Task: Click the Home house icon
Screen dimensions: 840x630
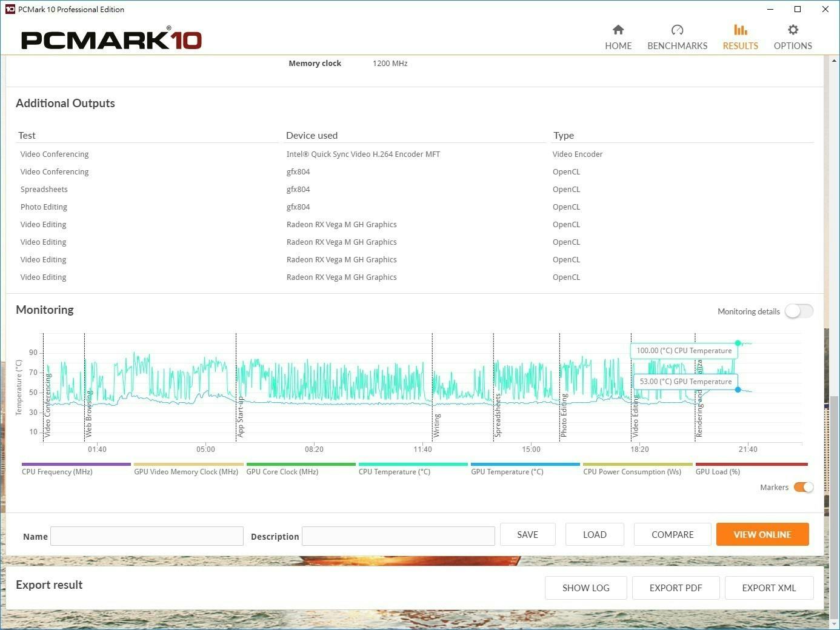Action: pos(618,30)
